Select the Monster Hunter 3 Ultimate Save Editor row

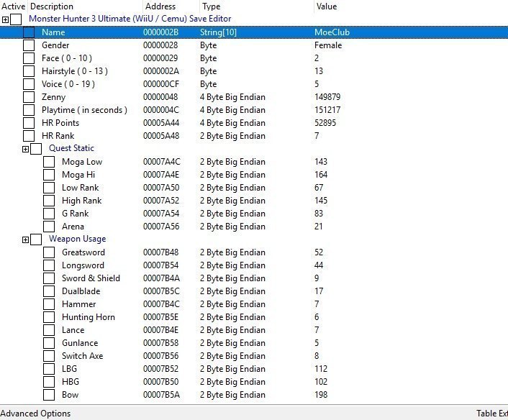pos(130,19)
